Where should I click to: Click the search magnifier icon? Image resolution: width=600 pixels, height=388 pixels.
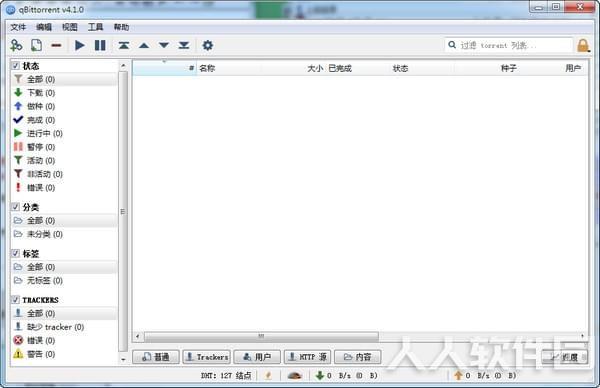tap(452, 45)
